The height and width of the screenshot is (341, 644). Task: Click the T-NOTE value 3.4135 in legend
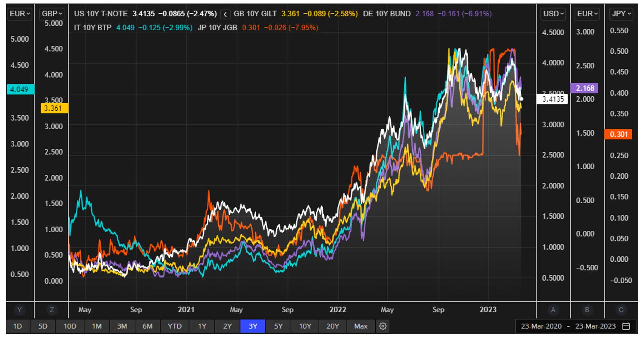tap(144, 14)
